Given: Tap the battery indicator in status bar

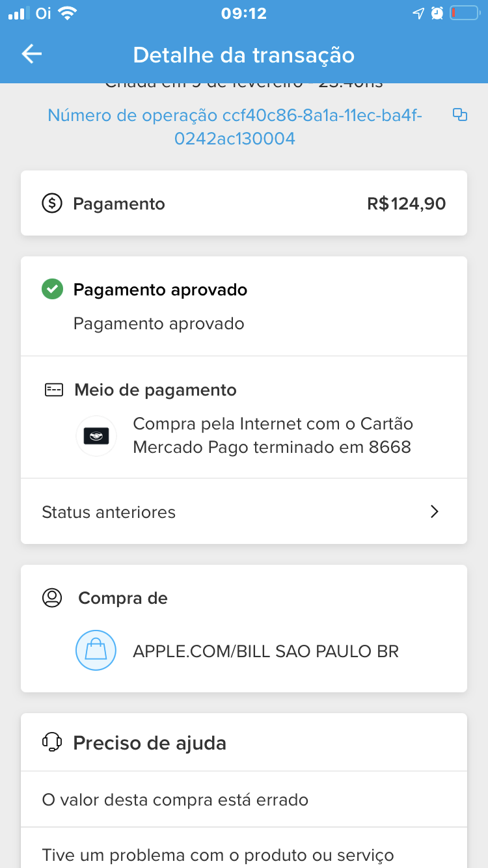Looking at the screenshot, I should point(464,14).
